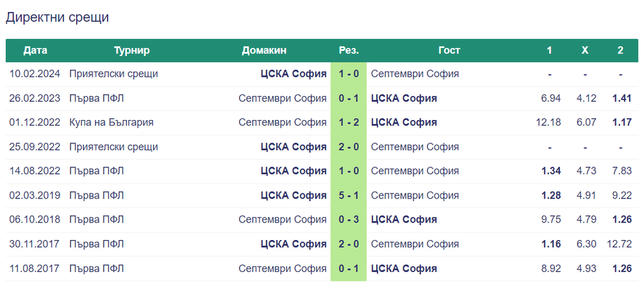Open the 5 - 1 result from 02.03.2019
This screenshot has width=644, height=284.
[x=348, y=195]
